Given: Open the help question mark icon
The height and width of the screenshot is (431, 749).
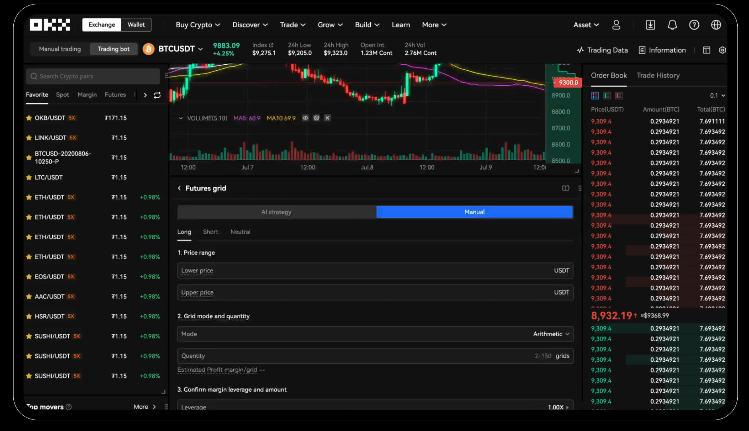Looking at the screenshot, I should [x=694, y=25].
